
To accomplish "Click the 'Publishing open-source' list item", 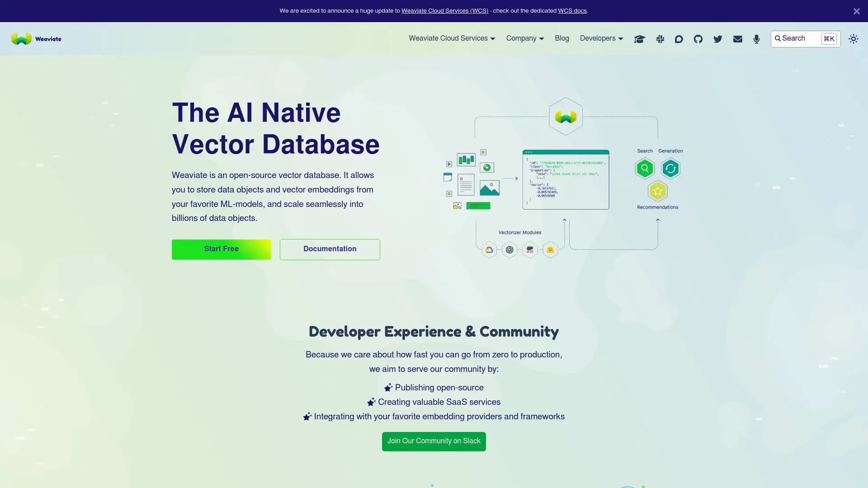I will click(x=434, y=388).
